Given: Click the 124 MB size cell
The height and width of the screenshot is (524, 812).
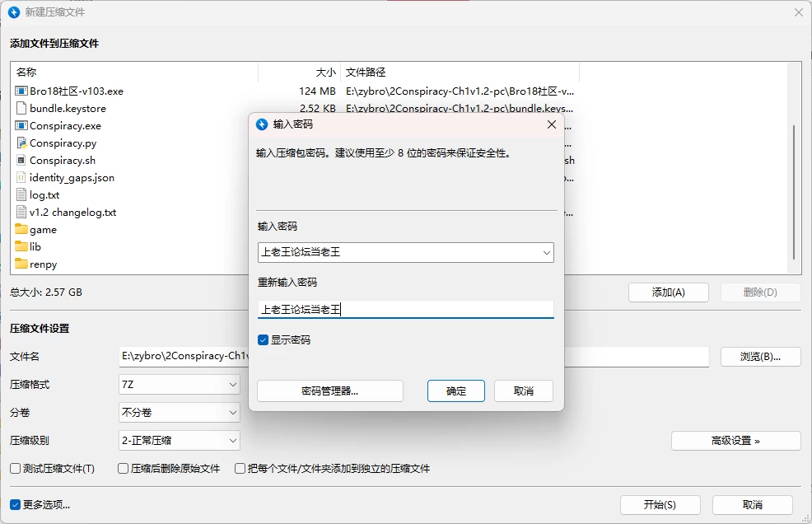Looking at the screenshot, I should (317, 91).
